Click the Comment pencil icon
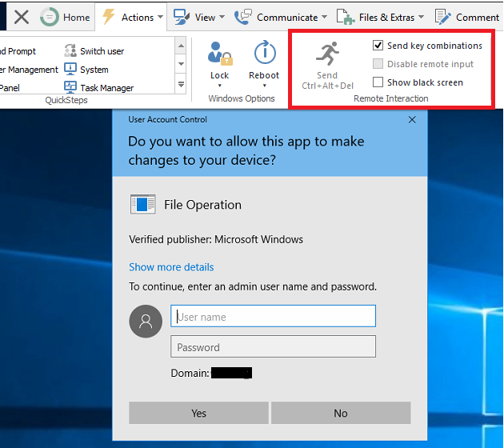The width and height of the screenshot is (504, 448). pyautogui.click(x=443, y=17)
